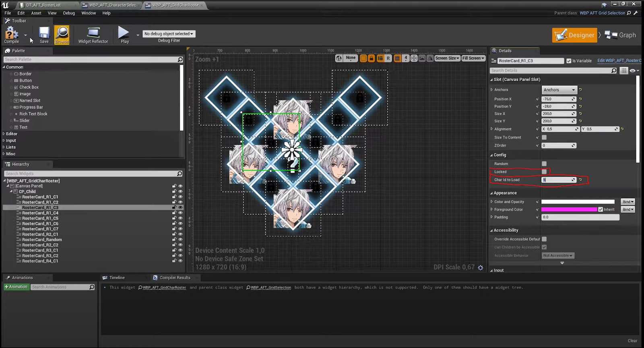Open the Anchors dropdown
Viewport: 644px width, 348px height.
tap(559, 90)
